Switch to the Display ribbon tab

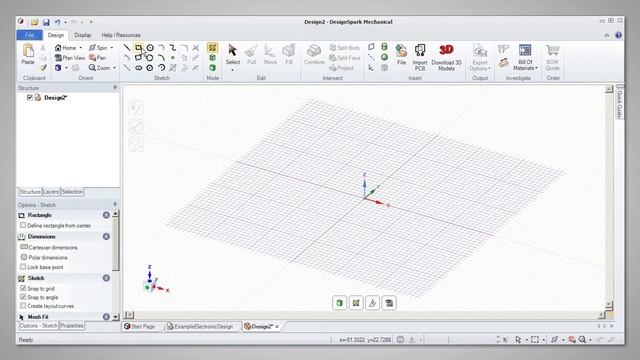83,35
